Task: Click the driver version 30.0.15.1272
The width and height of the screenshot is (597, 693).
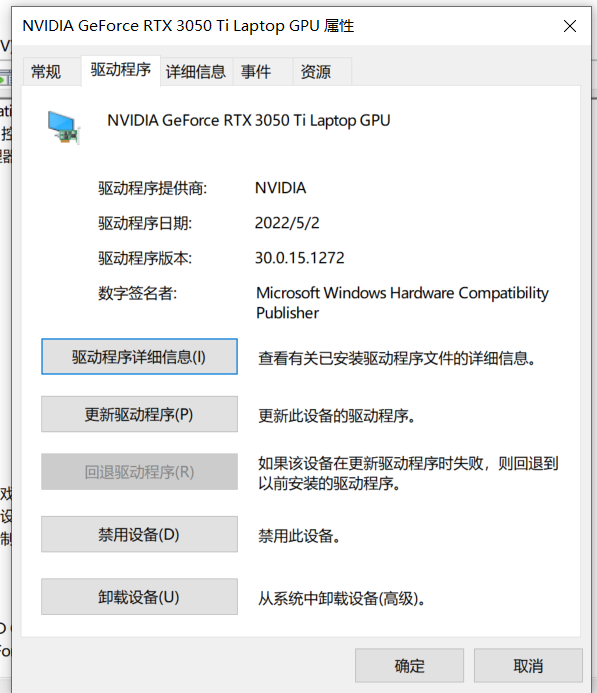Action: coord(300,258)
